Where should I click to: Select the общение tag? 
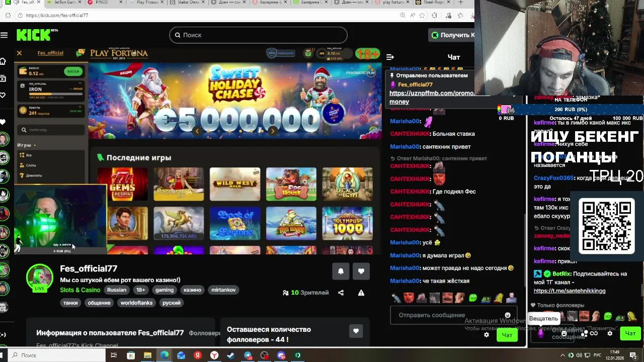99,303
